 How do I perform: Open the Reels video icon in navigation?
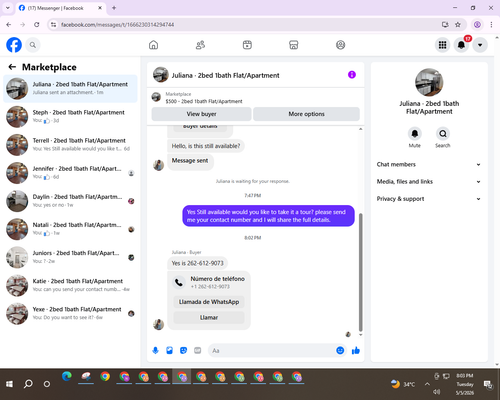247,45
